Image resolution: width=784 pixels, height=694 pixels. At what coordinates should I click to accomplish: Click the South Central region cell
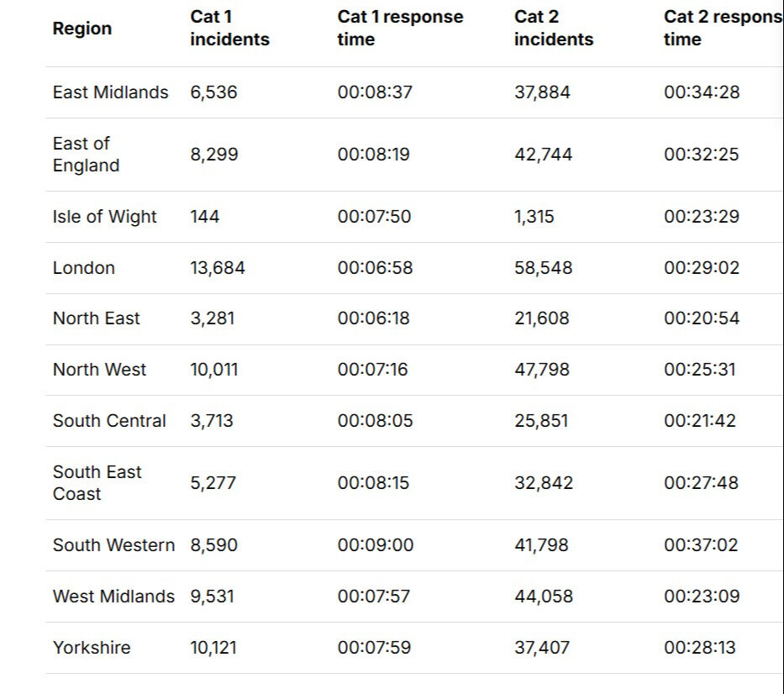[109, 421]
